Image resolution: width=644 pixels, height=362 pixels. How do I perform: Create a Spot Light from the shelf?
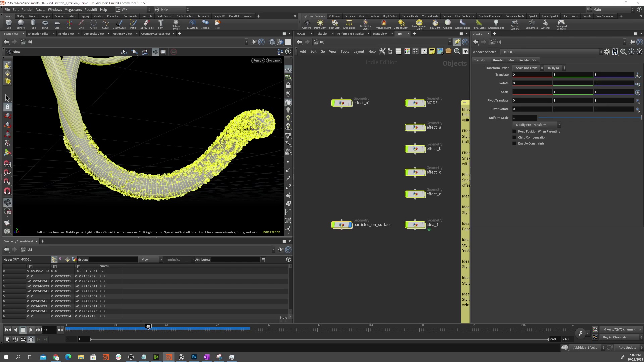(334, 24)
